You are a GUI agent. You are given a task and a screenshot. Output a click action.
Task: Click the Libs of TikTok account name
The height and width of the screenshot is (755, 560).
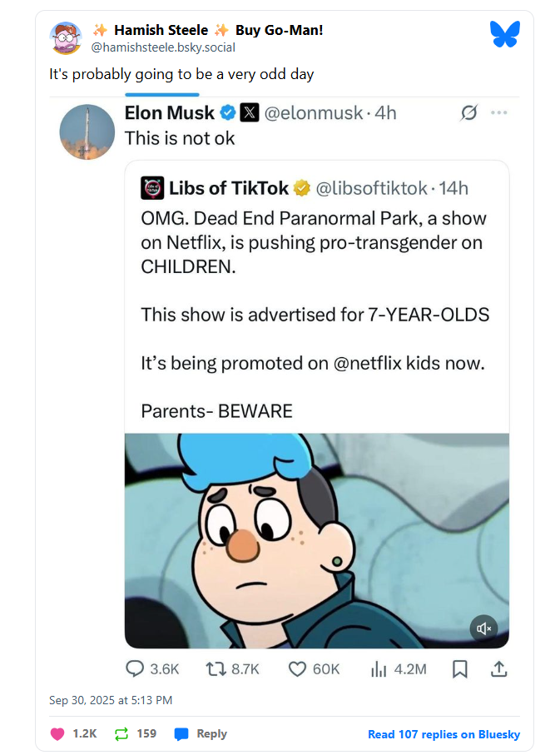point(229,188)
